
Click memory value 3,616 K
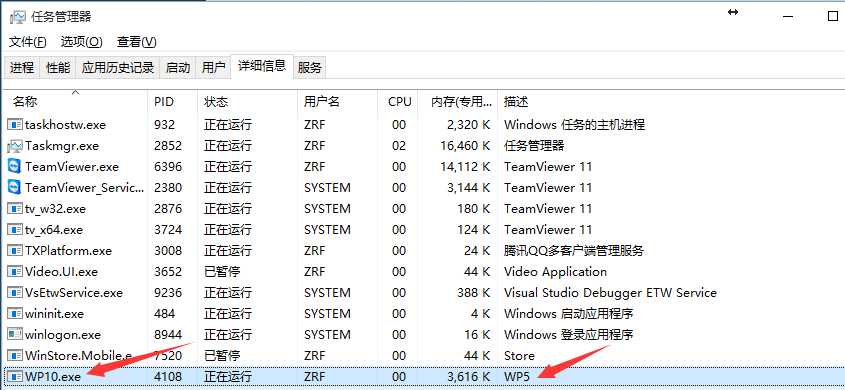pos(469,377)
